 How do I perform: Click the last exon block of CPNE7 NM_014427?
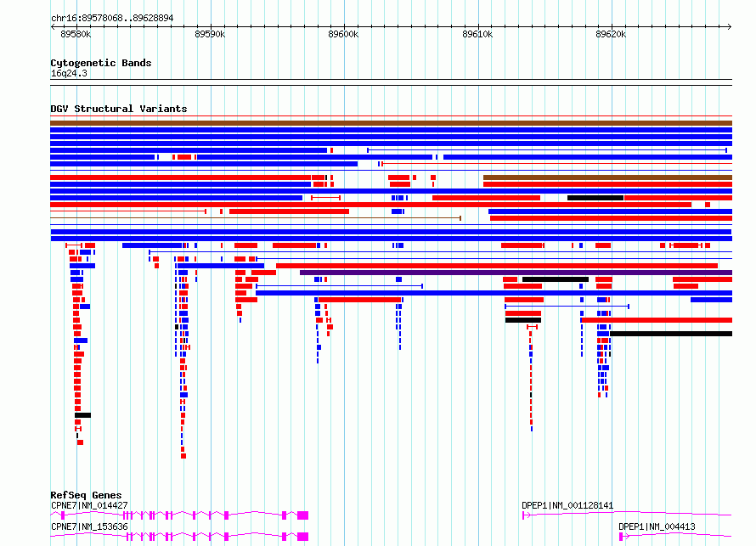pyautogui.click(x=302, y=515)
